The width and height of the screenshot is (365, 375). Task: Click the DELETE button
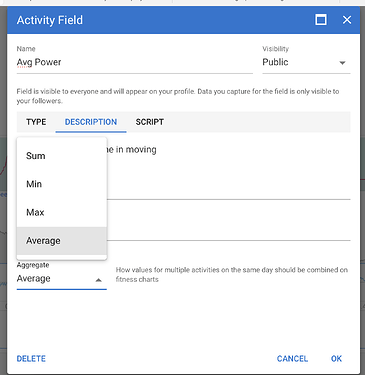(x=31, y=359)
